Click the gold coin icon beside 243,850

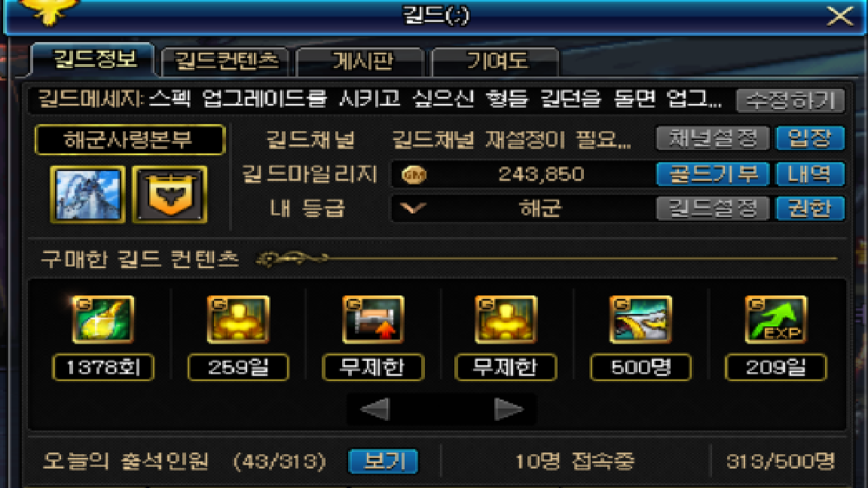[414, 175]
